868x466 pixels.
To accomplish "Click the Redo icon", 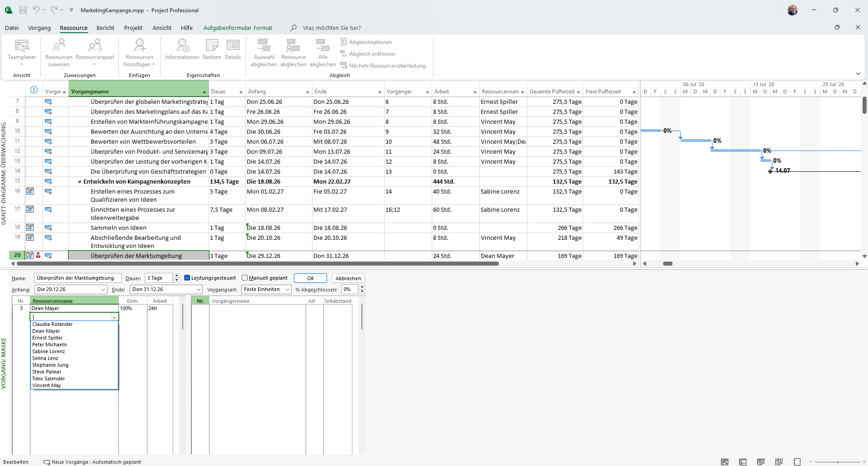I will click(x=54, y=10).
